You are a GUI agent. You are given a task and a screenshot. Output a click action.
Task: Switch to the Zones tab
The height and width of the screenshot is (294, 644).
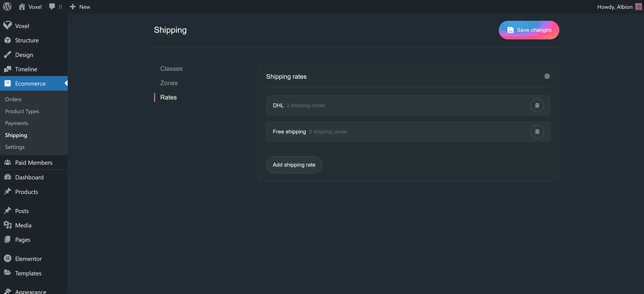tap(169, 83)
